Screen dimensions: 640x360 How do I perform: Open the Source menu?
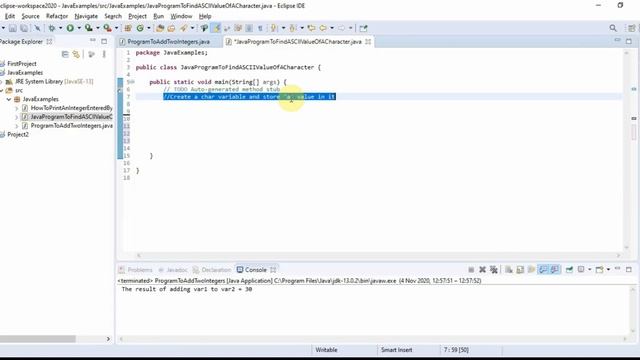[30, 16]
